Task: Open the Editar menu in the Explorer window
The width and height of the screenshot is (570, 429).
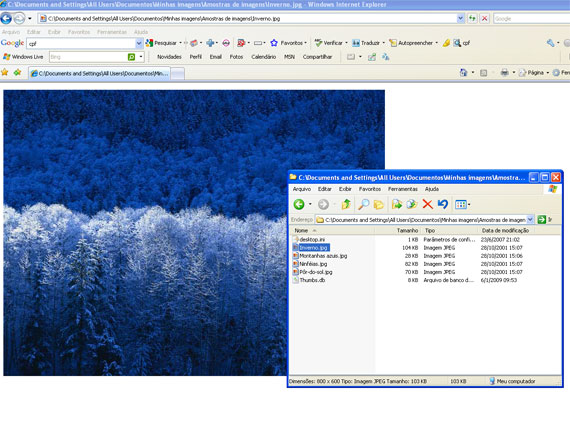Action: tap(325, 189)
